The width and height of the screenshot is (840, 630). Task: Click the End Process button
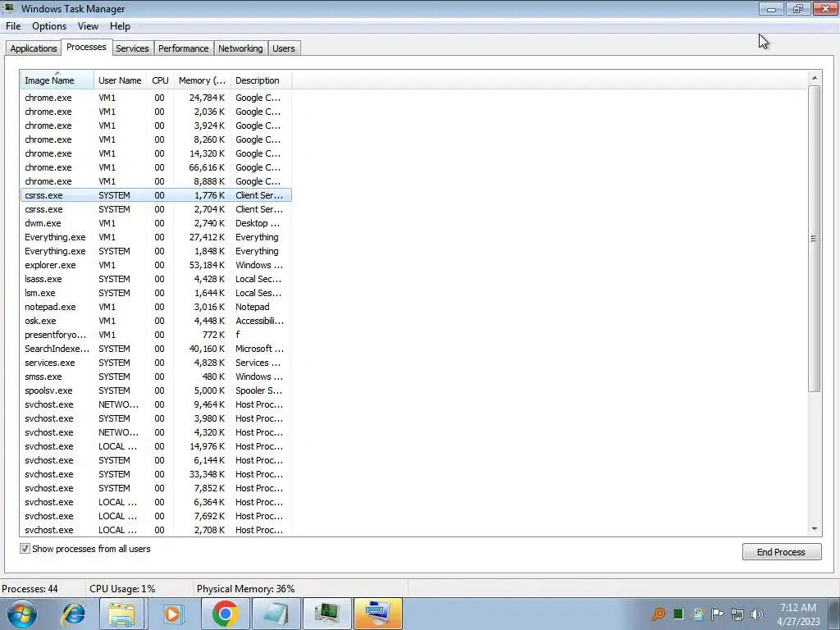click(782, 552)
